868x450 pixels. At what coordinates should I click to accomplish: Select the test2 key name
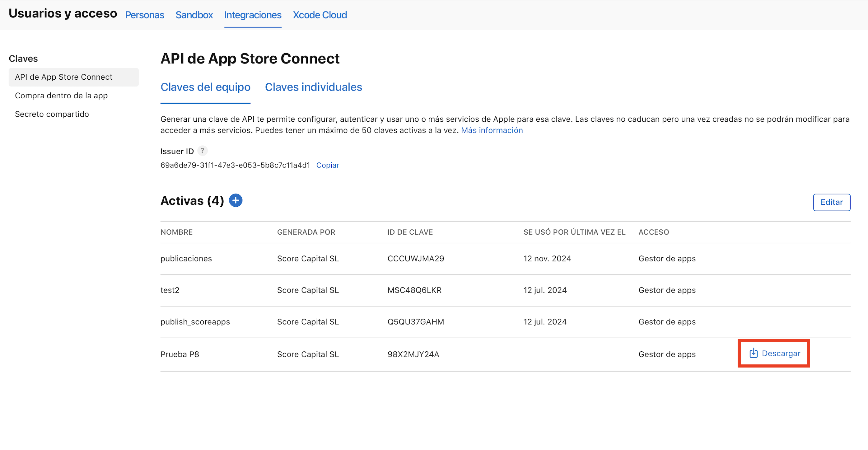click(x=170, y=290)
